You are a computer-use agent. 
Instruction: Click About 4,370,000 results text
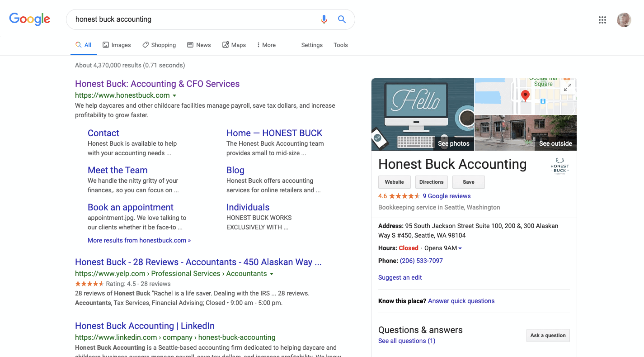click(x=130, y=65)
